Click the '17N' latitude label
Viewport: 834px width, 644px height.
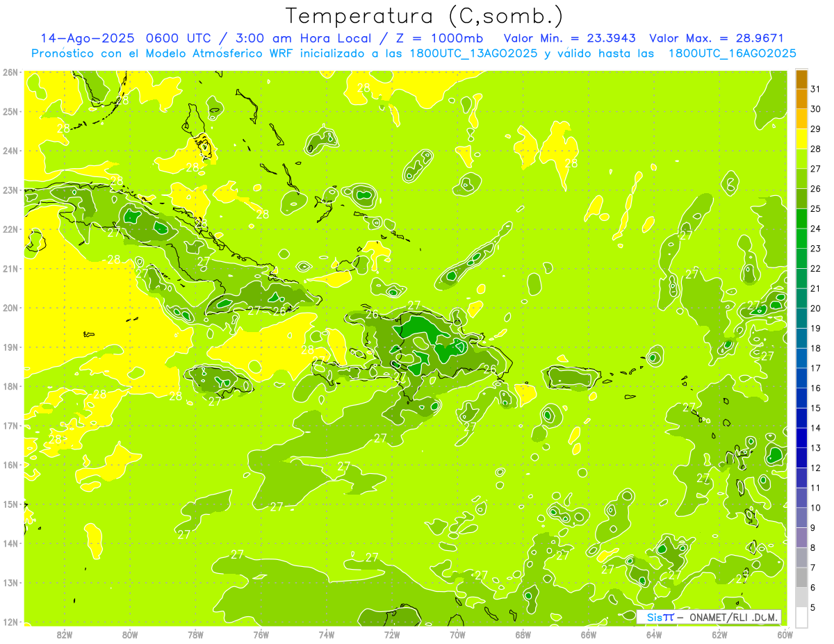pyautogui.click(x=10, y=425)
